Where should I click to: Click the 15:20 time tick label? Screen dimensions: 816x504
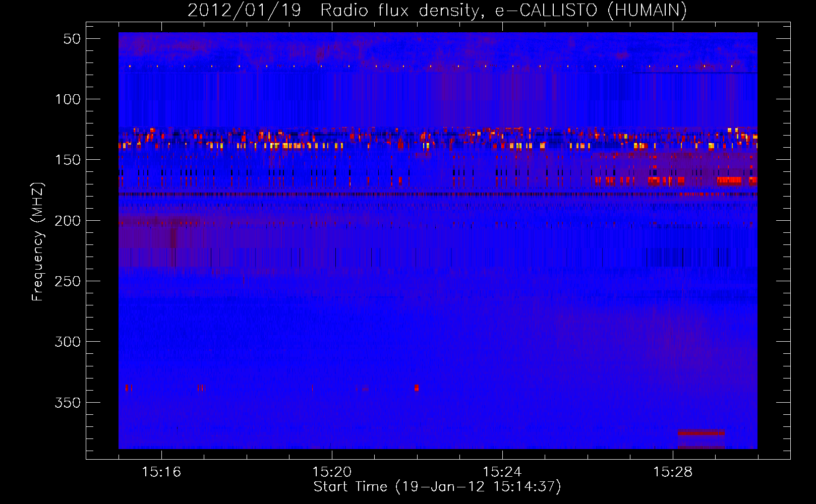332,472
